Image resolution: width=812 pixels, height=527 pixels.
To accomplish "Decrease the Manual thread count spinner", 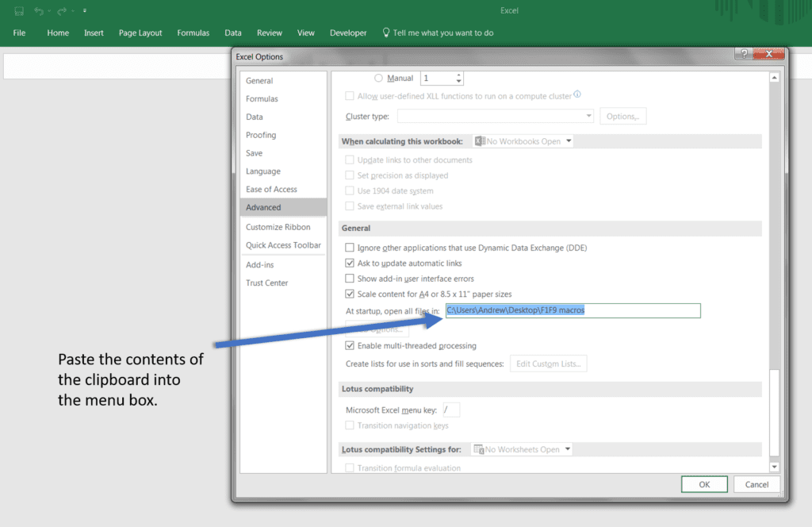I will (459, 82).
